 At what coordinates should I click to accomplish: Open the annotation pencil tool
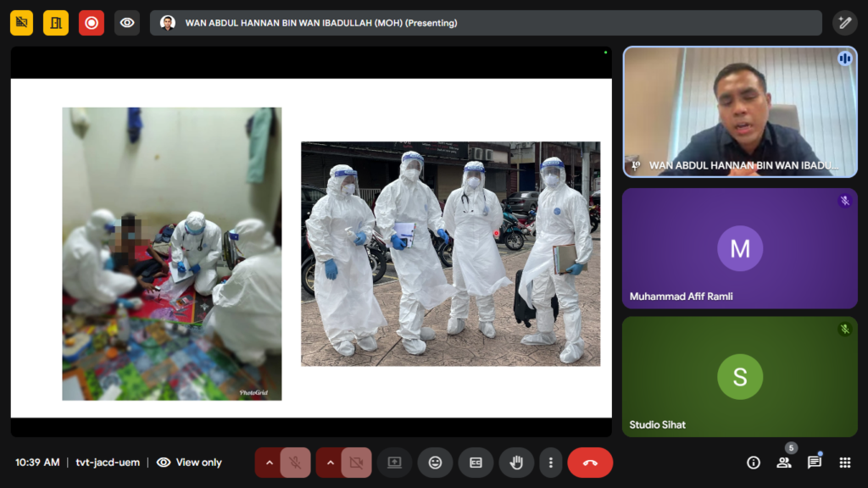click(x=844, y=23)
